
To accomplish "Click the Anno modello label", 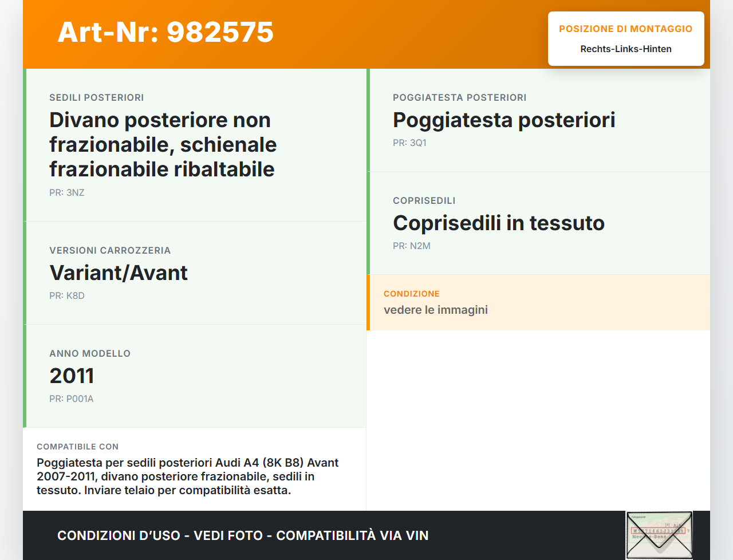I will pos(90,353).
